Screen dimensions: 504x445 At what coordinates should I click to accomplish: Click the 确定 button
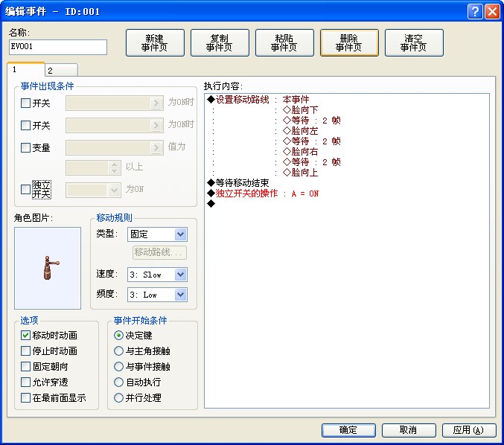coord(348,430)
